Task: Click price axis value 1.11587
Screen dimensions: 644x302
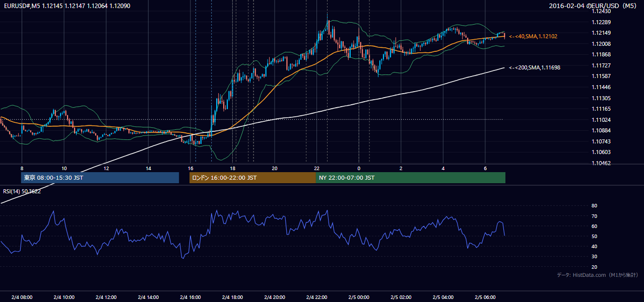Action: (601, 77)
